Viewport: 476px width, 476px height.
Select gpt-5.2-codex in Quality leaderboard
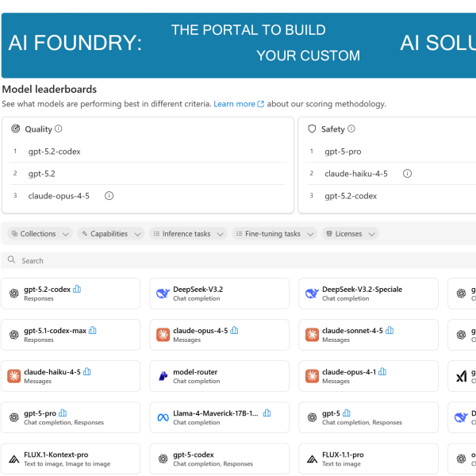click(x=54, y=152)
